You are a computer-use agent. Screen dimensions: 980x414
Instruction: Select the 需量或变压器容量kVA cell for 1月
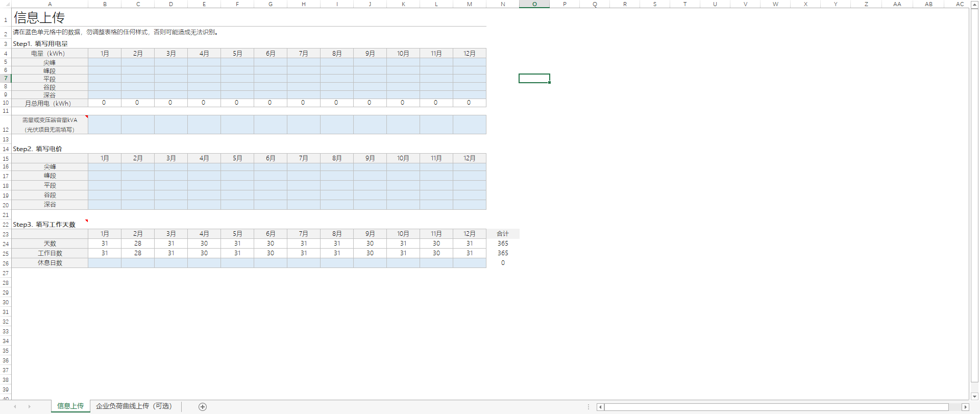(x=105, y=125)
